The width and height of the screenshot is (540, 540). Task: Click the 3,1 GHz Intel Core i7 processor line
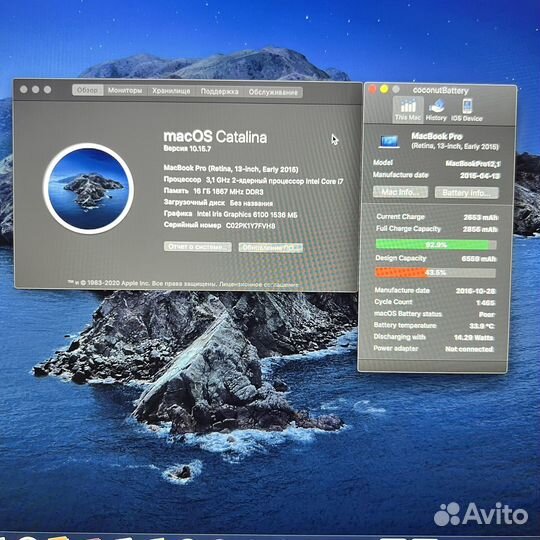click(253, 180)
